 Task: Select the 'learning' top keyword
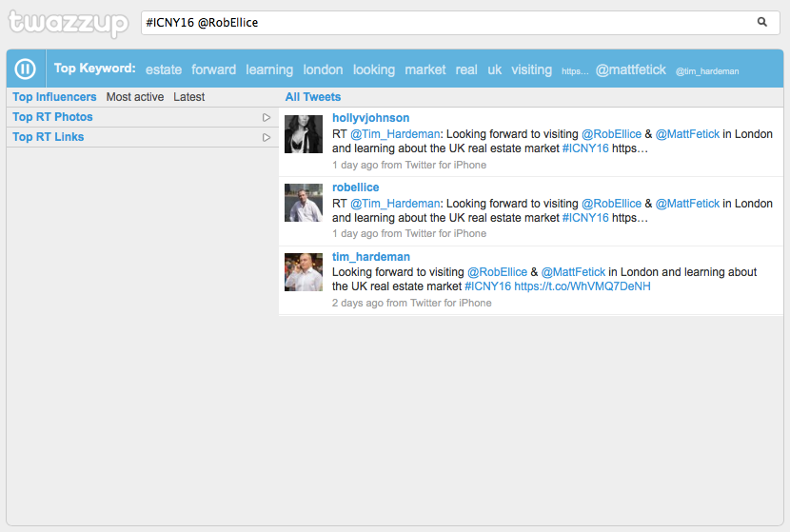269,69
